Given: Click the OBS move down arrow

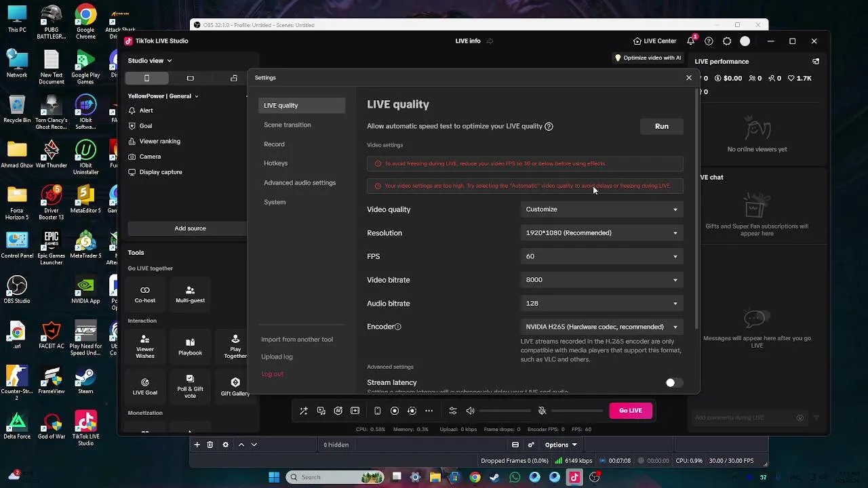Looking at the screenshot, I should tap(254, 445).
